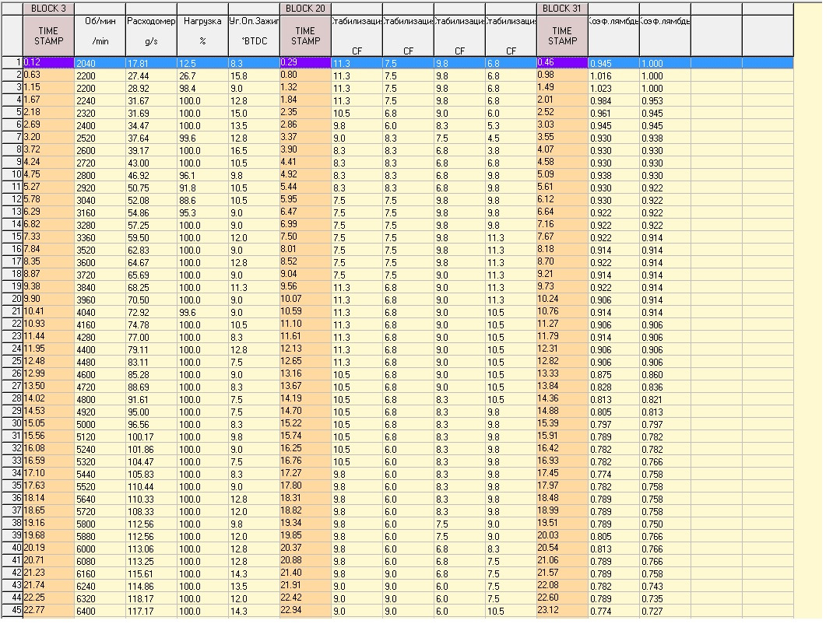Select the flow cell 117.17
The image size is (840, 638).
[151, 612]
